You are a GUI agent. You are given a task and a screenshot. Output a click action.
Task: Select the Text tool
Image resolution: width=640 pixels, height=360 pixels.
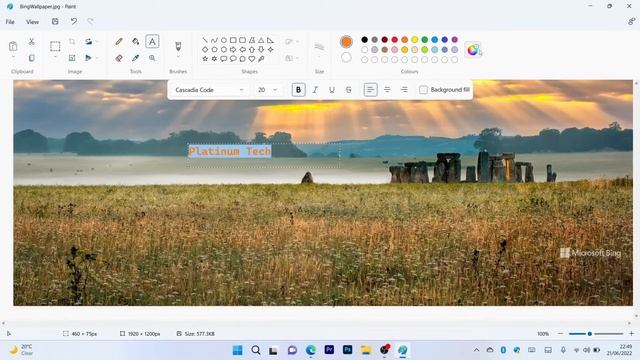point(152,41)
